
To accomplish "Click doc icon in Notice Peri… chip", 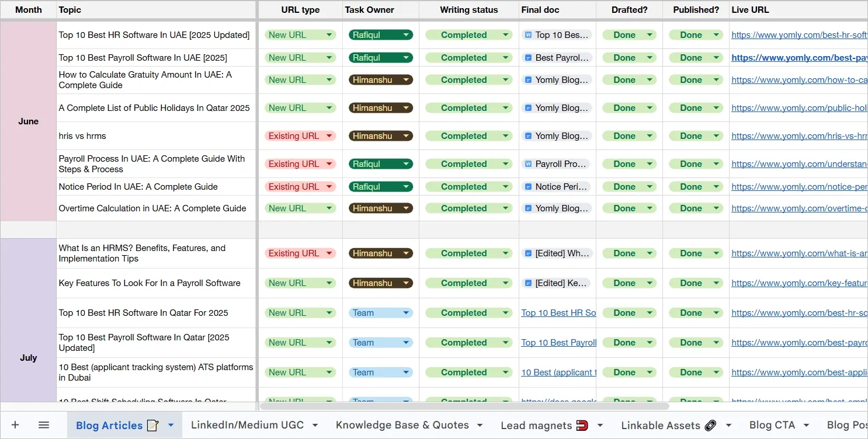I will tap(528, 187).
